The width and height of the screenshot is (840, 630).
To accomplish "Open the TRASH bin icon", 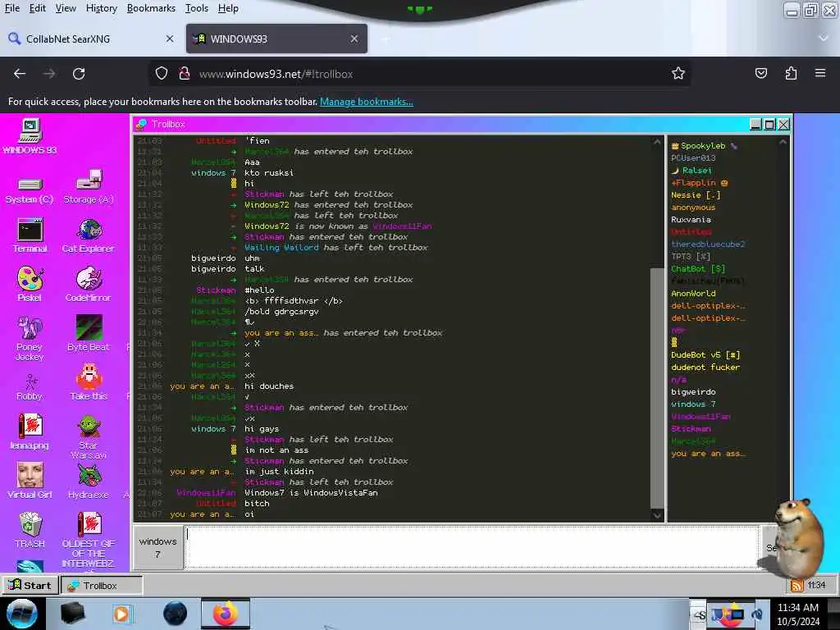I will [x=30, y=531].
